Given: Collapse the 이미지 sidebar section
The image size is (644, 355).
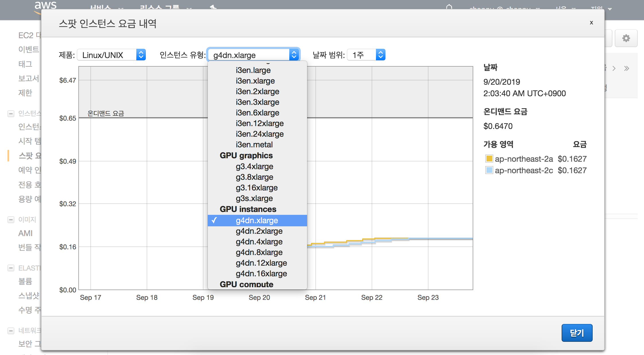Looking at the screenshot, I should (x=11, y=220).
